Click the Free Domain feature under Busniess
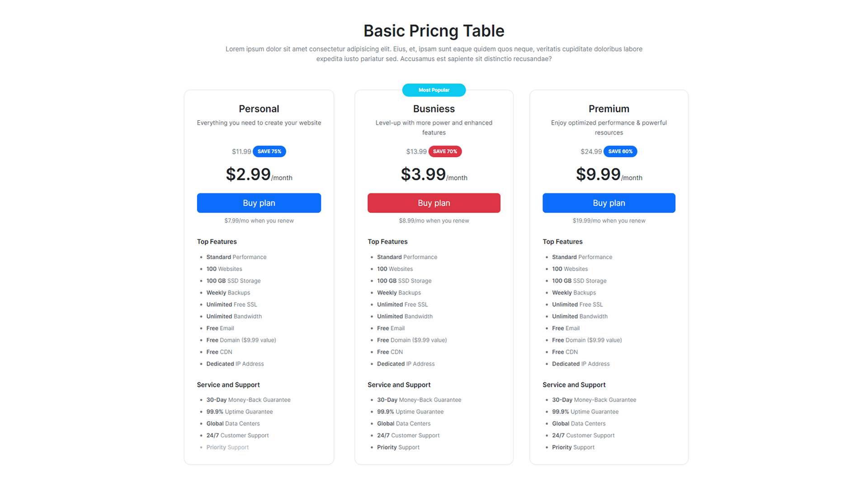Viewport: 868px width, 488px height. coord(411,340)
